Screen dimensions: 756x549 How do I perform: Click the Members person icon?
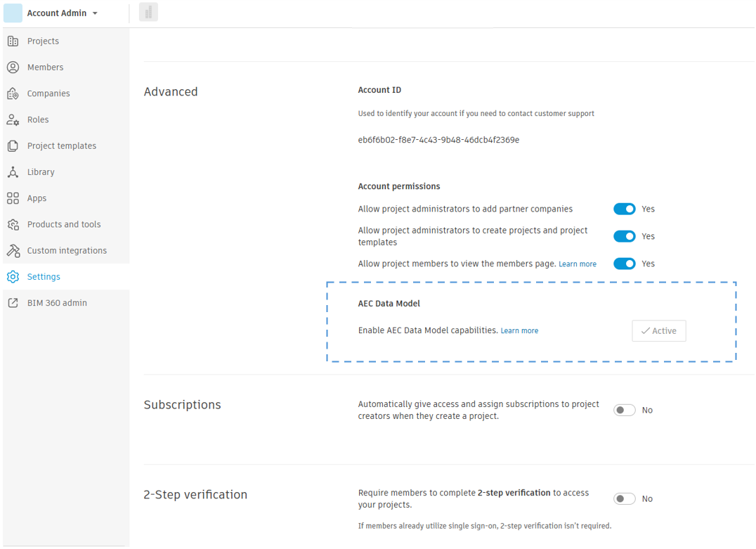(13, 67)
